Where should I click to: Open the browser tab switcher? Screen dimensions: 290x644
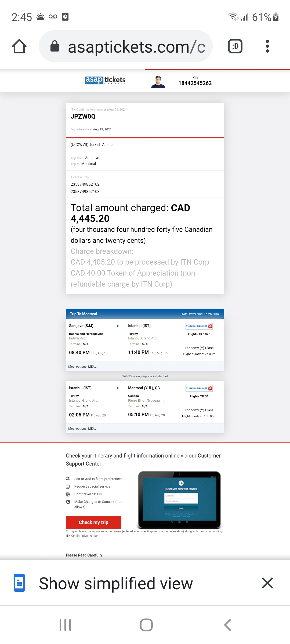pos(235,46)
